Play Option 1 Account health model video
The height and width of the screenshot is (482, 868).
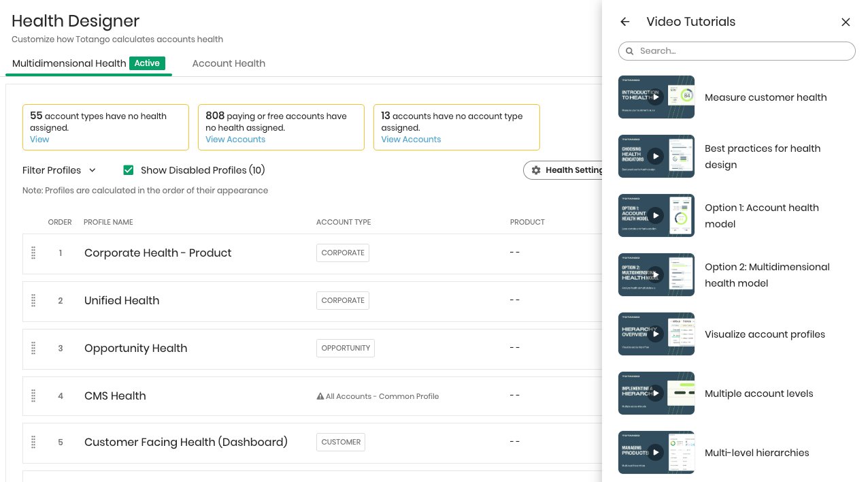(656, 215)
